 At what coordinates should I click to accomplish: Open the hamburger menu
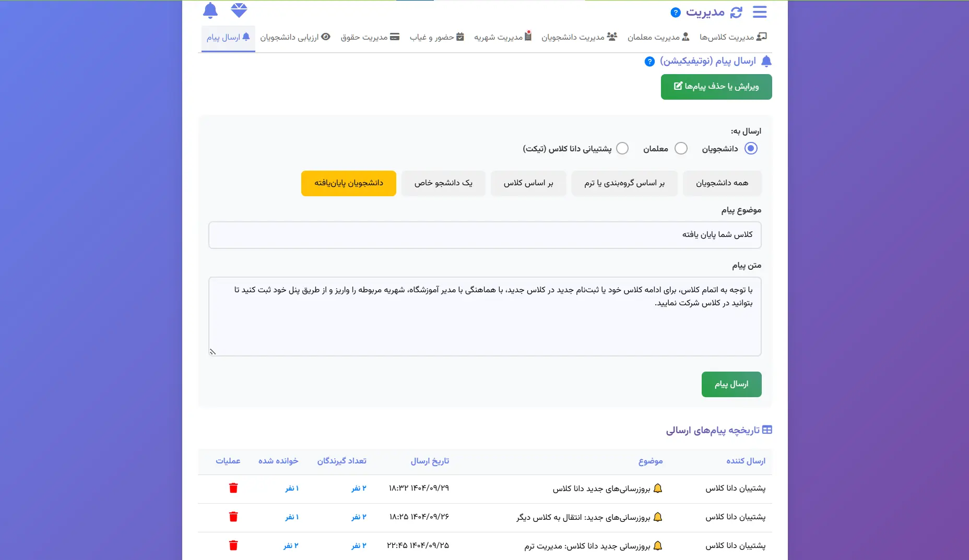(760, 12)
